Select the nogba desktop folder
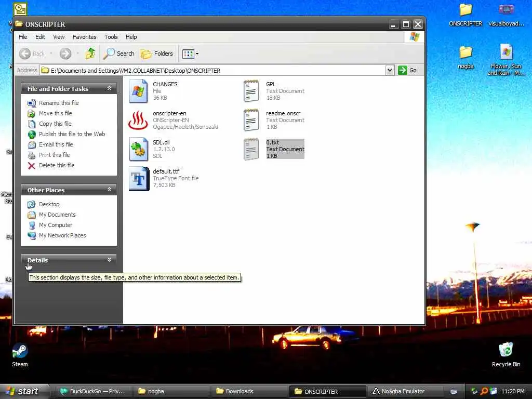 465,57
